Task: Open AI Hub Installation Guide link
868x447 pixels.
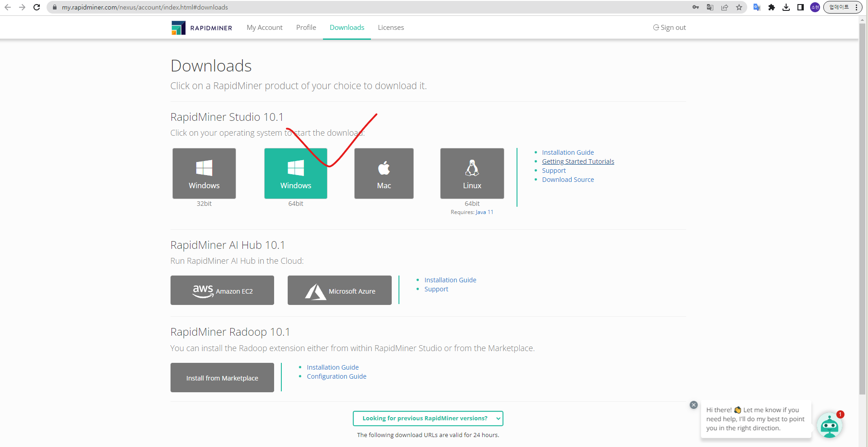Action: tap(451, 280)
